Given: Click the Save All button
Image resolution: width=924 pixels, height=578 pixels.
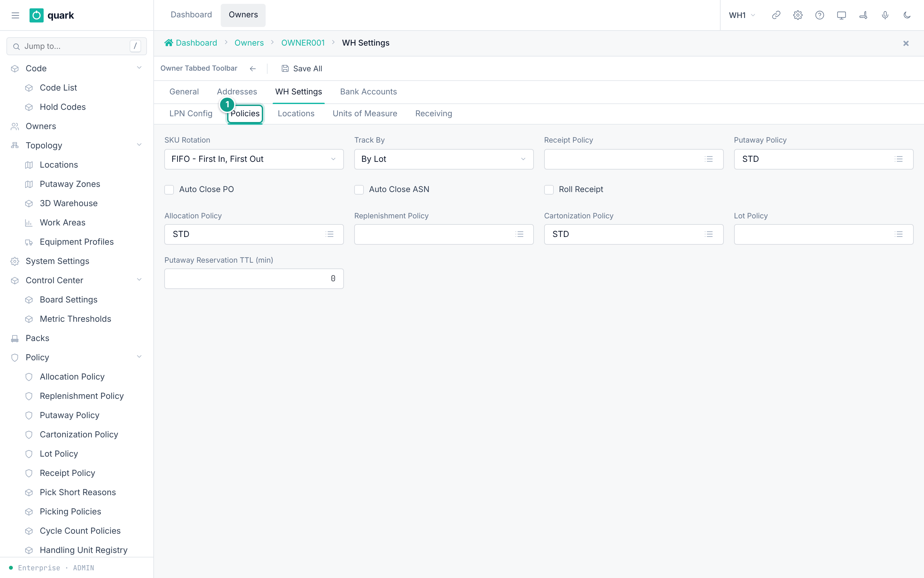Looking at the screenshot, I should coord(302,68).
